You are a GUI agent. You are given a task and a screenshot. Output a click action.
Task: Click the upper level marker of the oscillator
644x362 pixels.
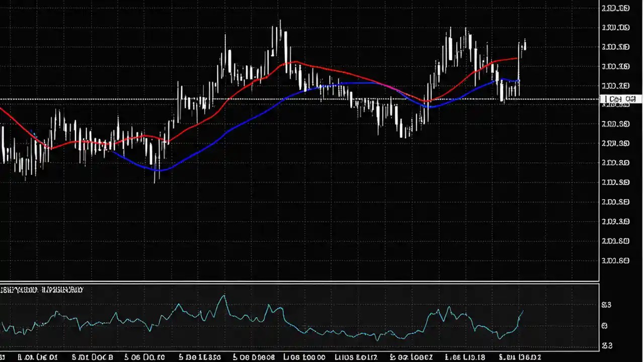coord(606,304)
